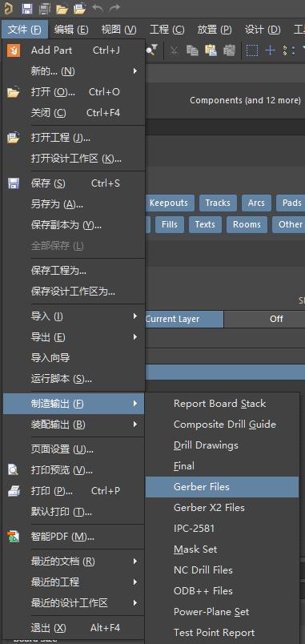
Task: Open Components (and 12 more) filter dropdown
Action: [x=245, y=100]
